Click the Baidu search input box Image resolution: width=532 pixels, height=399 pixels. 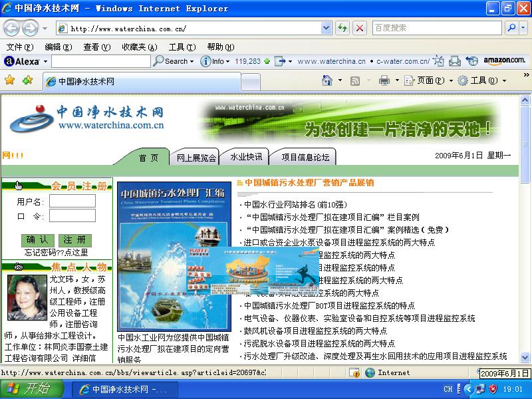[x=437, y=28]
